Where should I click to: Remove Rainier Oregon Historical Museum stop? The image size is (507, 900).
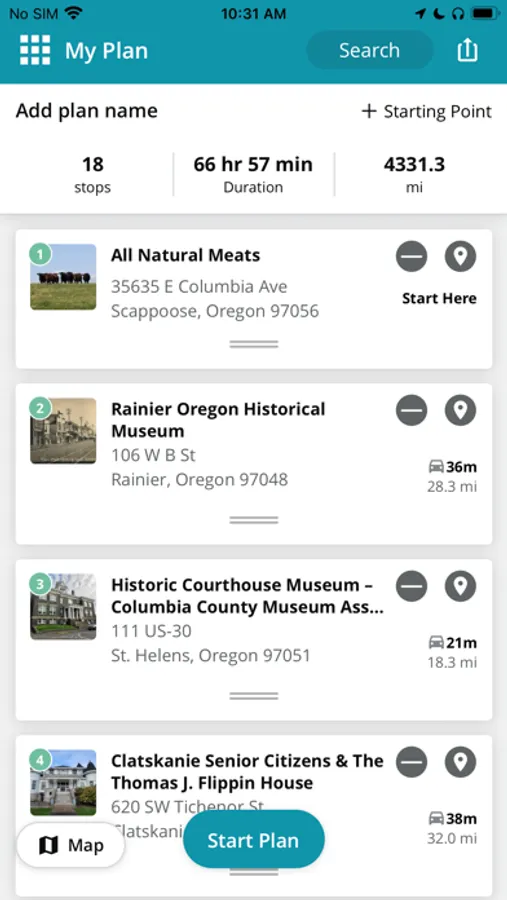pos(411,410)
